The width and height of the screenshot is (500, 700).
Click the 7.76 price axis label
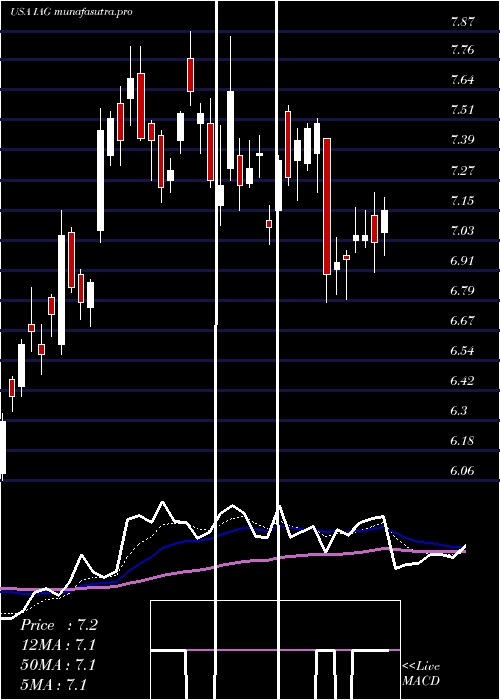(462, 50)
